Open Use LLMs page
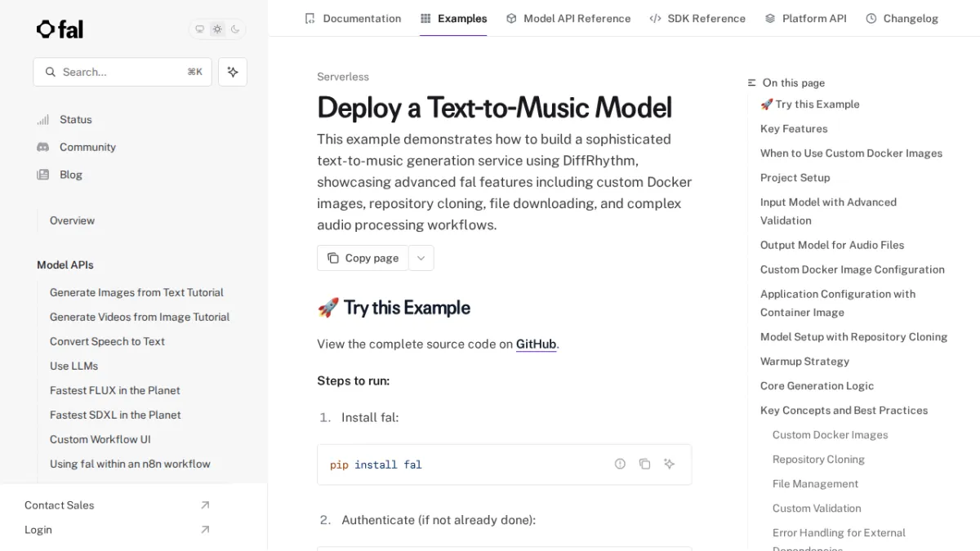The height and width of the screenshot is (551, 980). (x=73, y=366)
